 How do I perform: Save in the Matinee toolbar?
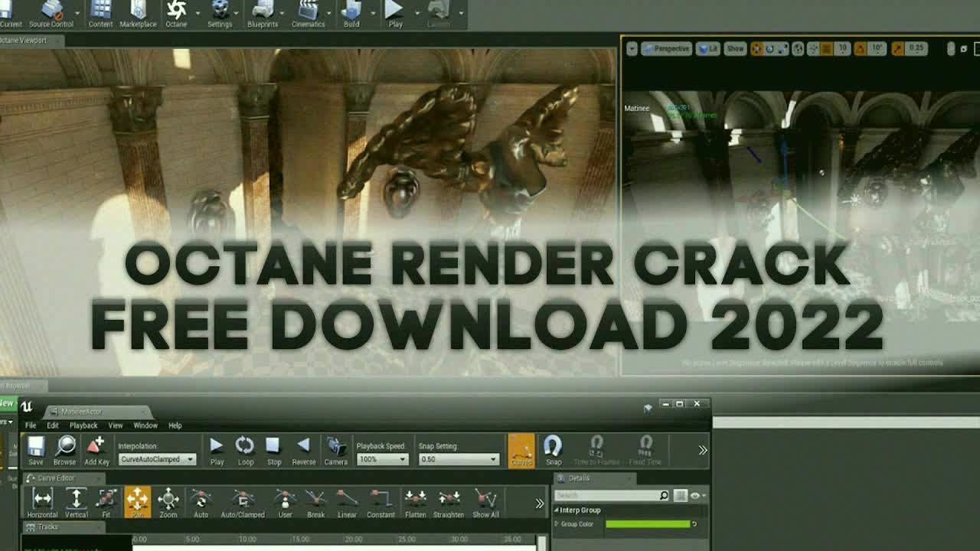pos(36,451)
